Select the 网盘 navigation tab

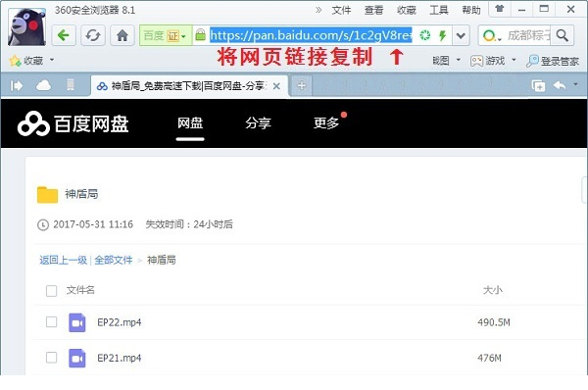(x=190, y=123)
